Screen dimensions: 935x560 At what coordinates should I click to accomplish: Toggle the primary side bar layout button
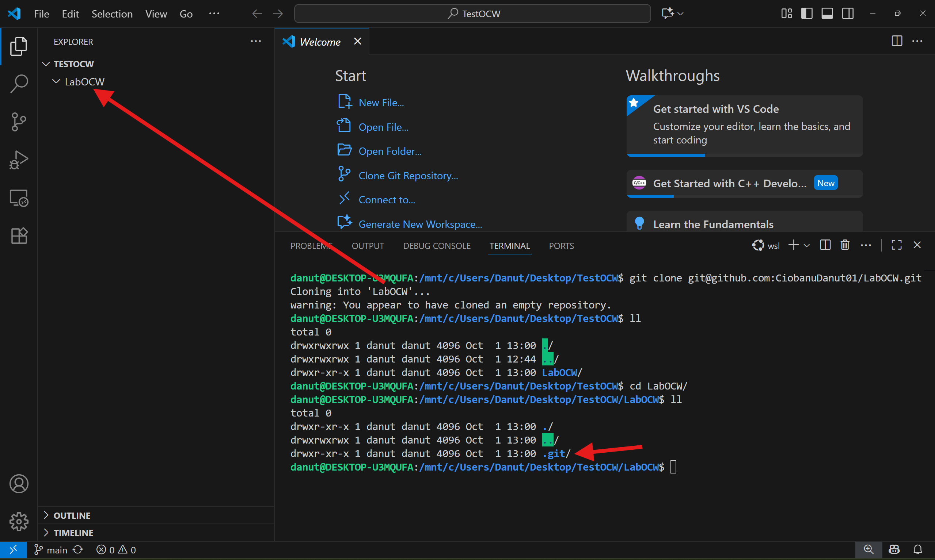807,14
